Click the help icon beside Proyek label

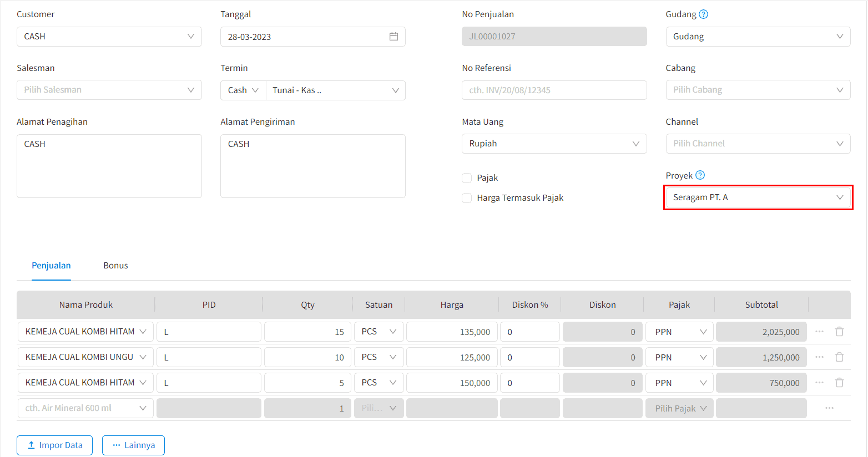pyautogui.click(x=700, y=175)
